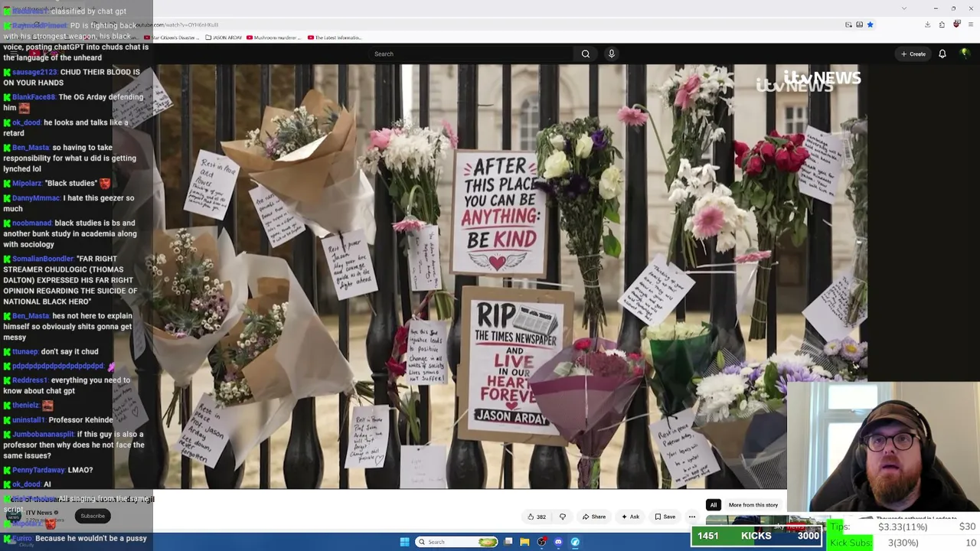Open The Latest Information bookmark
Image resolution: width=980 pixels, height=551 pixels.
click(335, 37)
